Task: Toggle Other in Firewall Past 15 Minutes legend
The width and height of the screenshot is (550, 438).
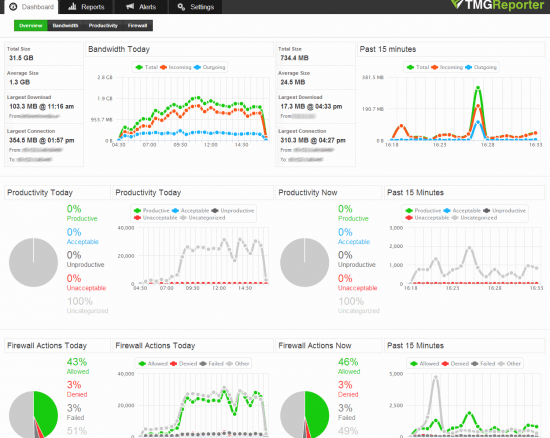Action: 509,364
